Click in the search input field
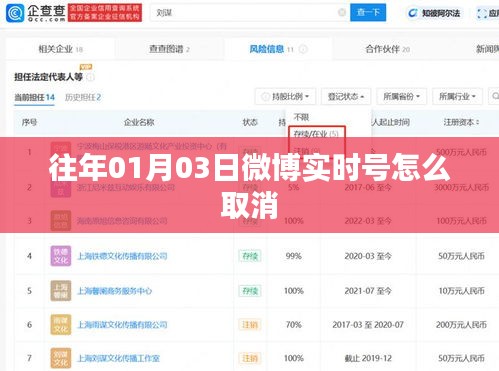 coord(247,13)
